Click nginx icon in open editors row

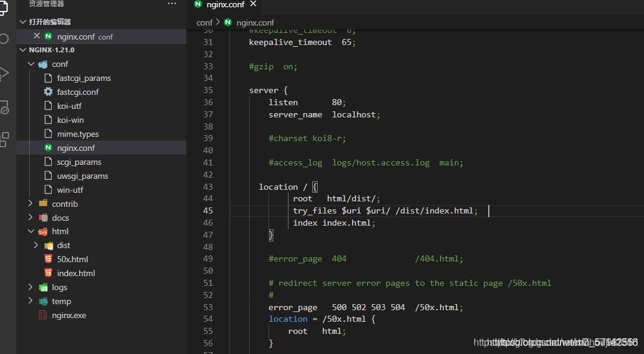pos(48,36)
